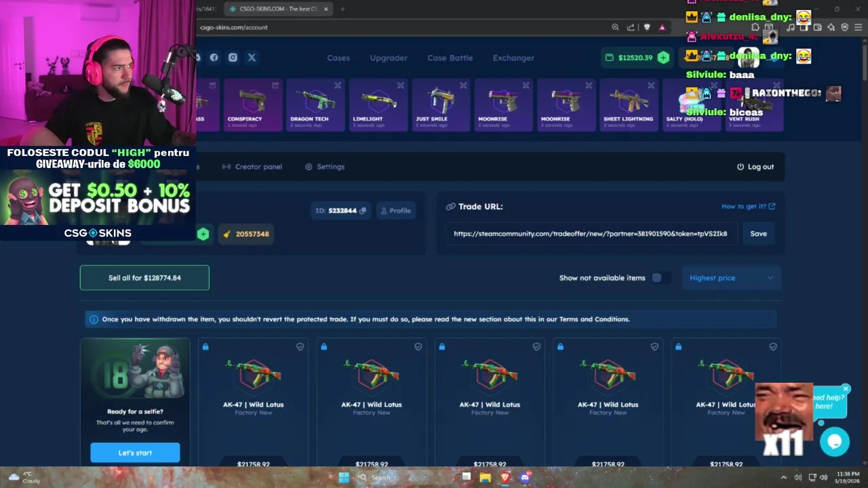Click the protected trade notice info icon
The image size is (868, 488).
94,319
